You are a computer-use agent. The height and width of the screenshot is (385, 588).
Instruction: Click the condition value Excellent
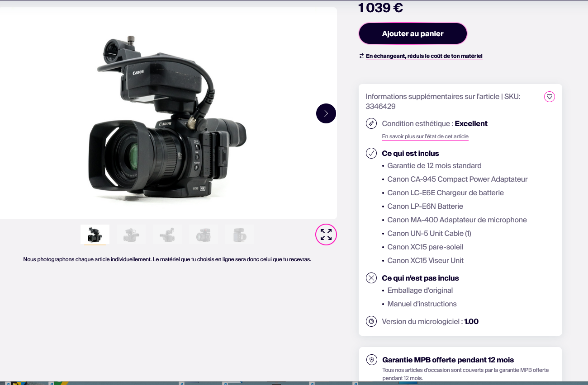coord(471,123)
